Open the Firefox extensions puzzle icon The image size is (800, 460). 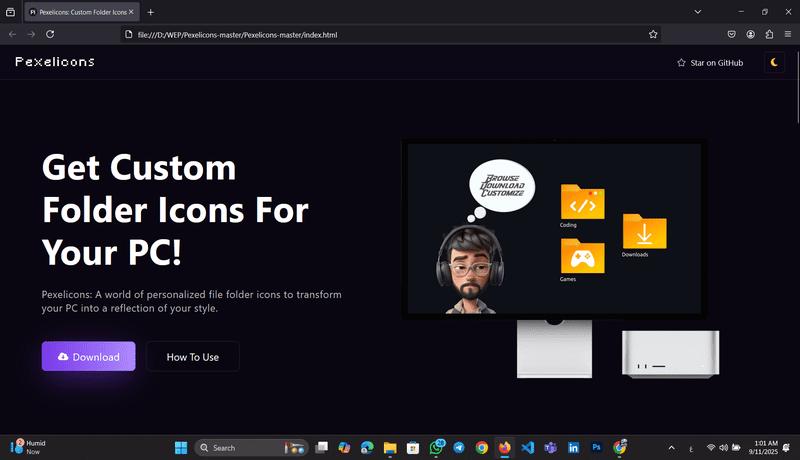[769, 34]
